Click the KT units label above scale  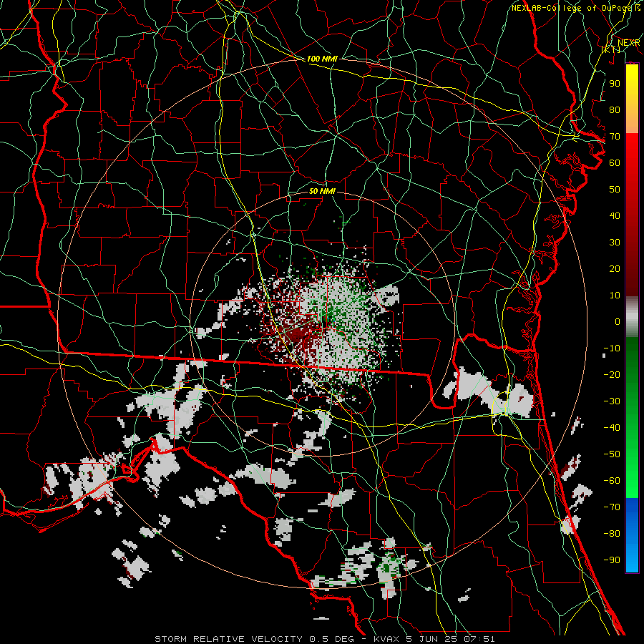tap(611, 49)
